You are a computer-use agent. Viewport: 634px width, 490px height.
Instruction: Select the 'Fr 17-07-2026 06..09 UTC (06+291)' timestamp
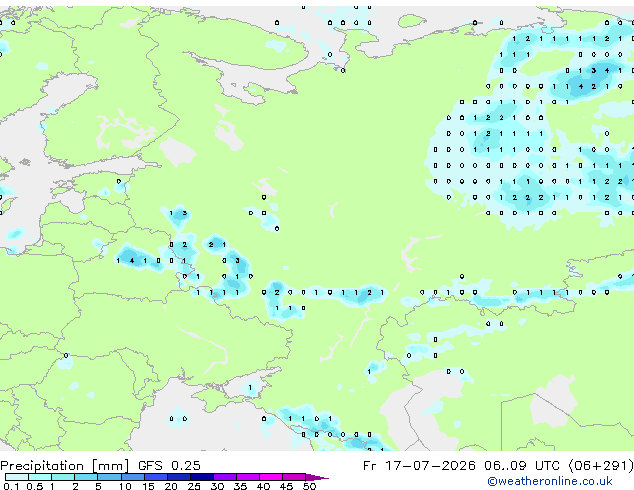click(498, 466)
